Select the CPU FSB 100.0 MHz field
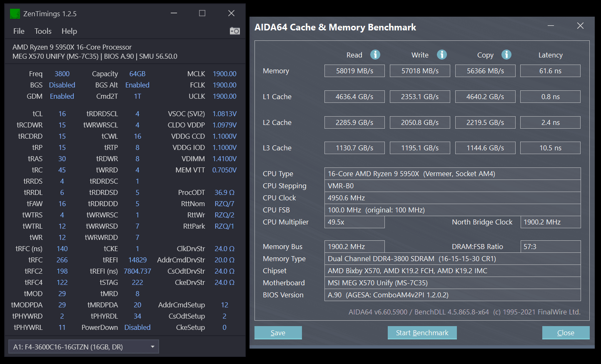This screenshot has height=364, width=601. (452, 210)
